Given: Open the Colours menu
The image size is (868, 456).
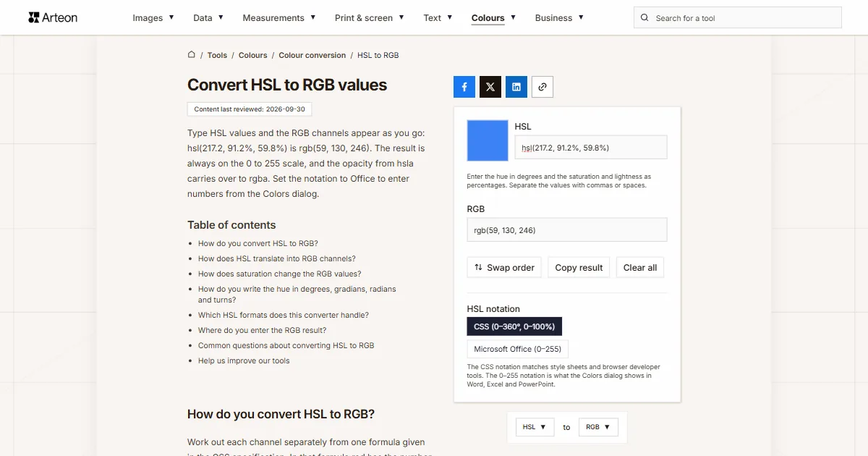Looking at the screenshot, I should coord(493,17).
